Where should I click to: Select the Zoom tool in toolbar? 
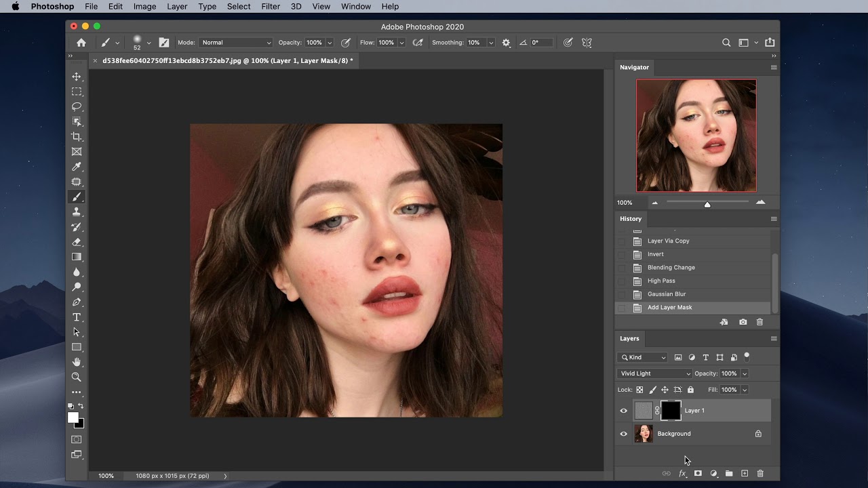coord(77,377)
